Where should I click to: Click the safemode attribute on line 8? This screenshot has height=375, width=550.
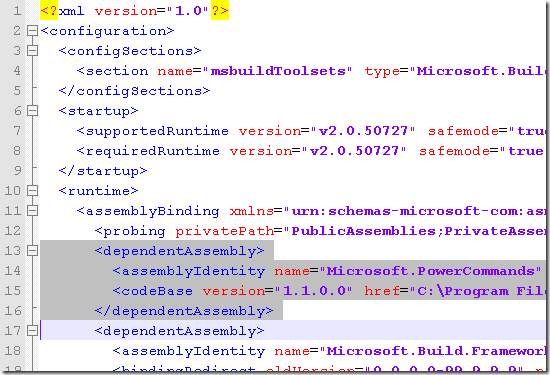pos(454,151)
